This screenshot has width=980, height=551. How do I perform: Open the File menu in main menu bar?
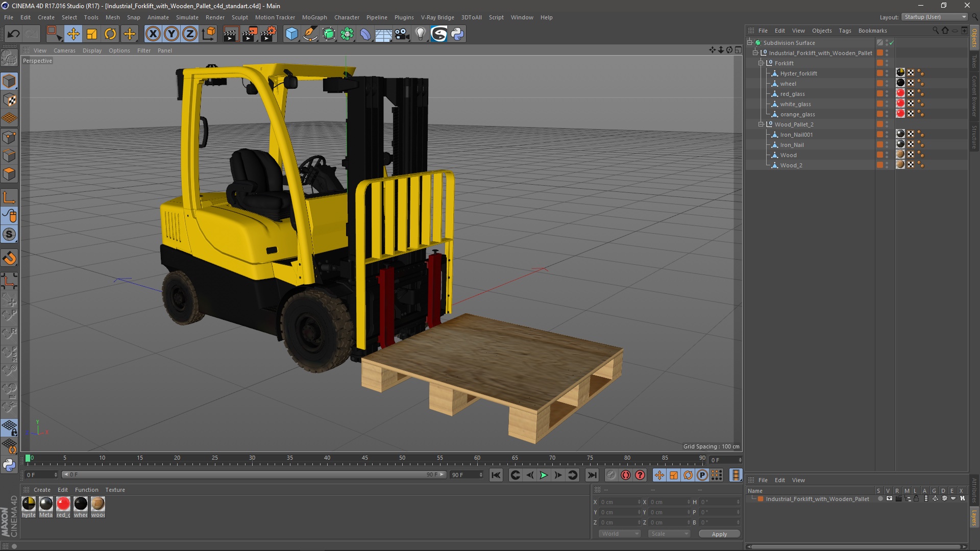(x=9, y=17)
